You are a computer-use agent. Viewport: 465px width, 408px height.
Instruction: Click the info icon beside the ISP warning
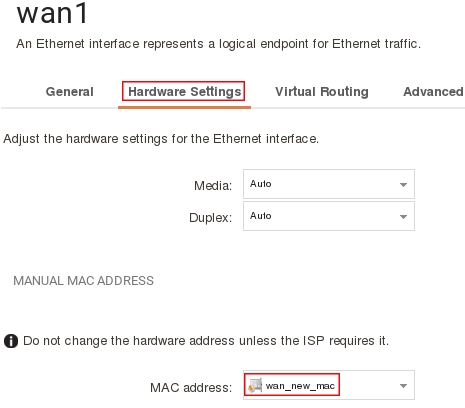pyautogui.click(x=11, y=341)
